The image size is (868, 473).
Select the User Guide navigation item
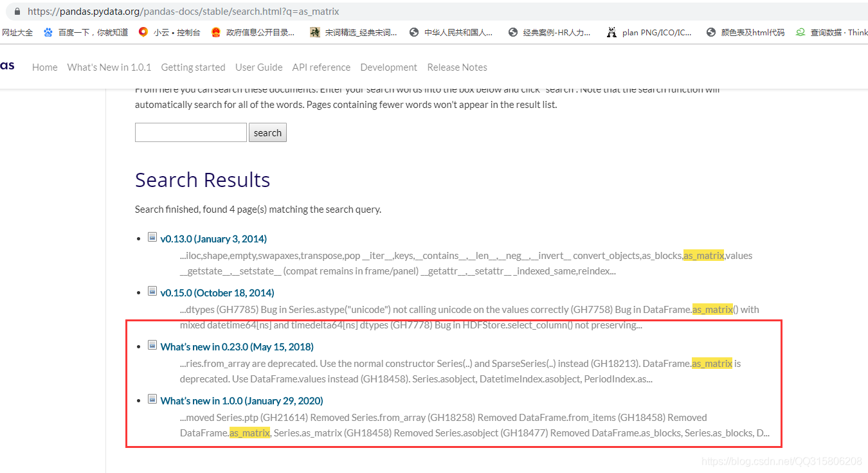click(x=258, y=67)
